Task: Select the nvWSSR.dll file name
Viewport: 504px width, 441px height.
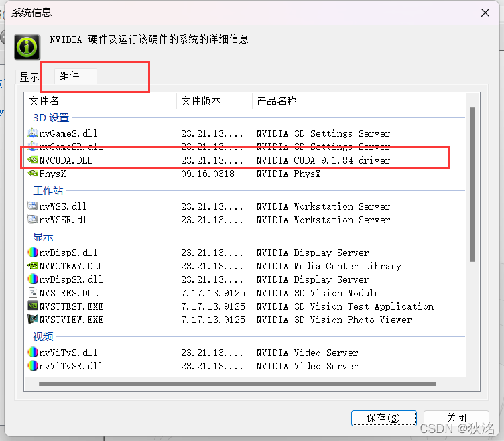Action: click(66, 220)
